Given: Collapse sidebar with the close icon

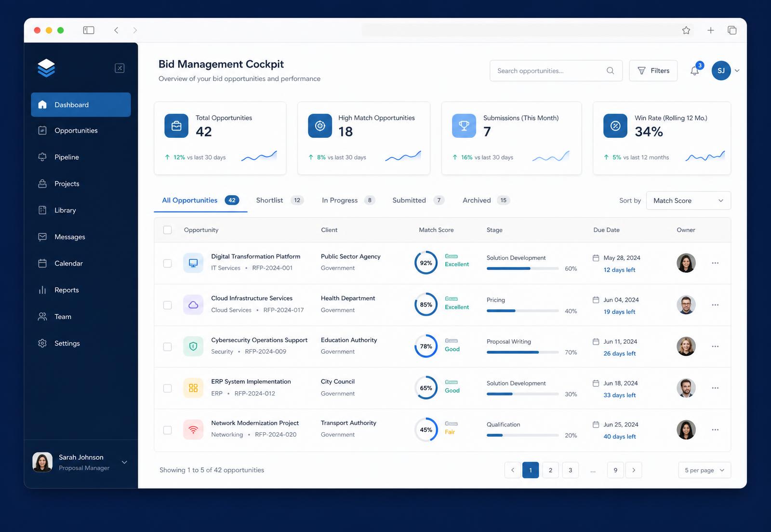Looking at the screenshot, I should 120,68.
